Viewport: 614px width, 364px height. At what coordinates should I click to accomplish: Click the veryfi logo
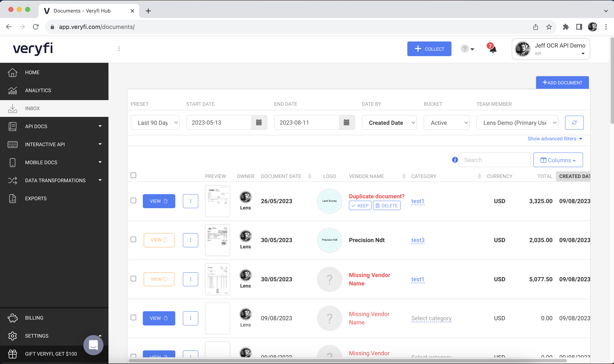tap(33, 49)
